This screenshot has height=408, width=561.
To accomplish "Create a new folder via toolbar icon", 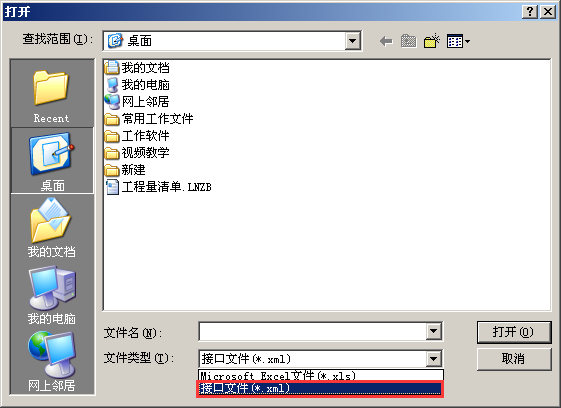I will pyautogui.click(x=431, y=41).
